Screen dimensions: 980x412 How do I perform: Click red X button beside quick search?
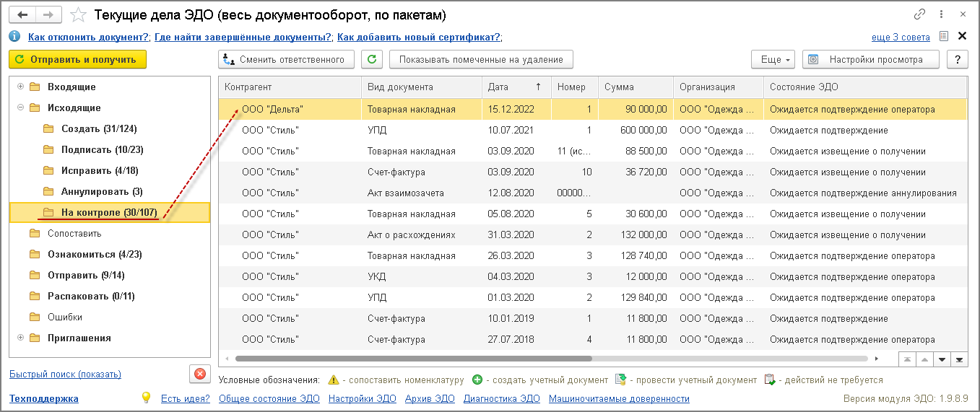point(199,374)
